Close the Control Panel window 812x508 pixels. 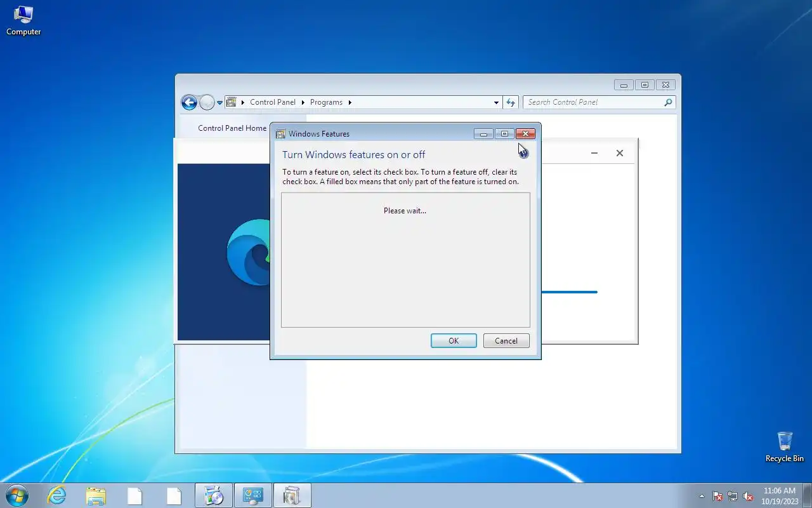pos(665,85)
